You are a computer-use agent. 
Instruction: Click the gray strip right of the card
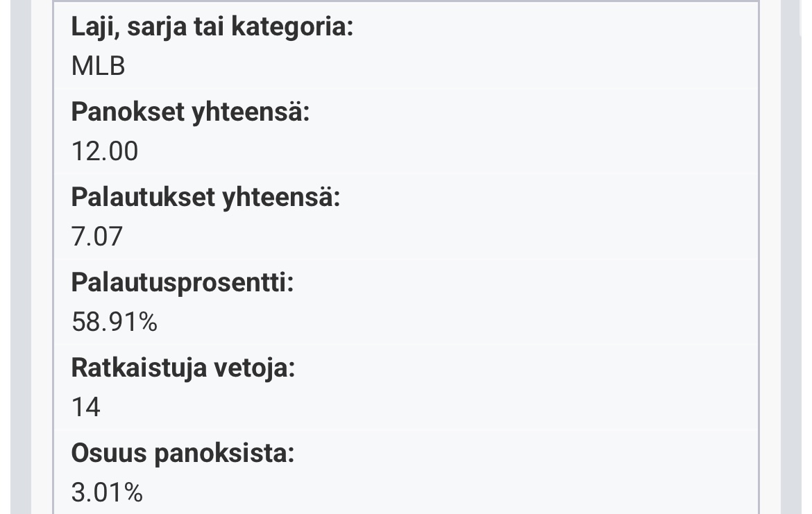(791, 257)
